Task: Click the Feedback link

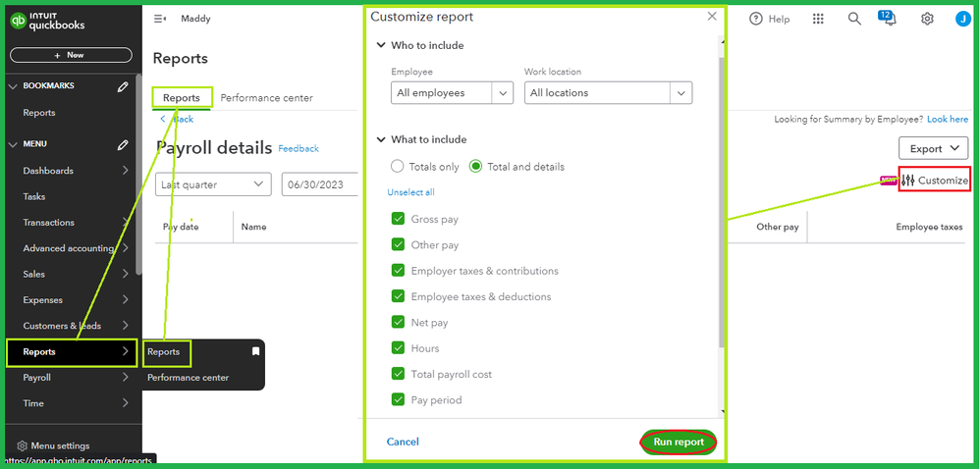Action: coord(299,148)
